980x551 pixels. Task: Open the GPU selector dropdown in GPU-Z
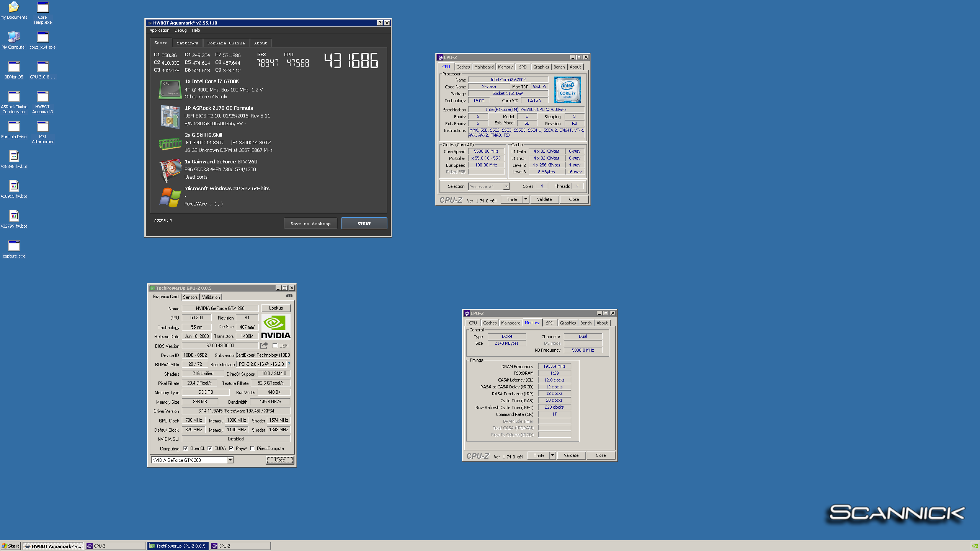click(230, 460)
